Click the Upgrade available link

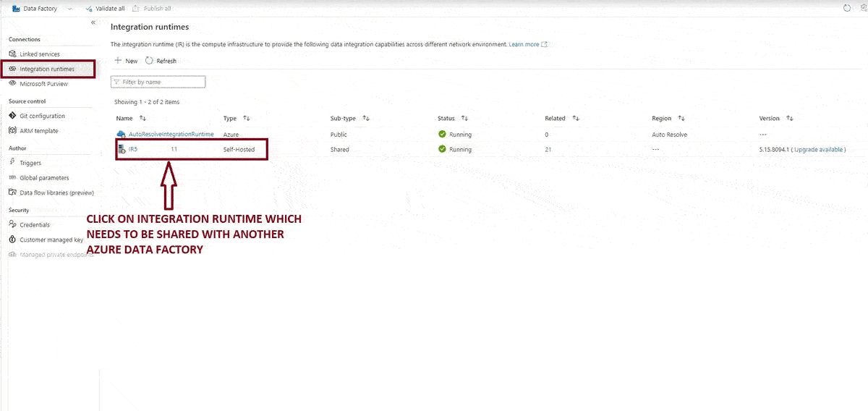(819, 150)
